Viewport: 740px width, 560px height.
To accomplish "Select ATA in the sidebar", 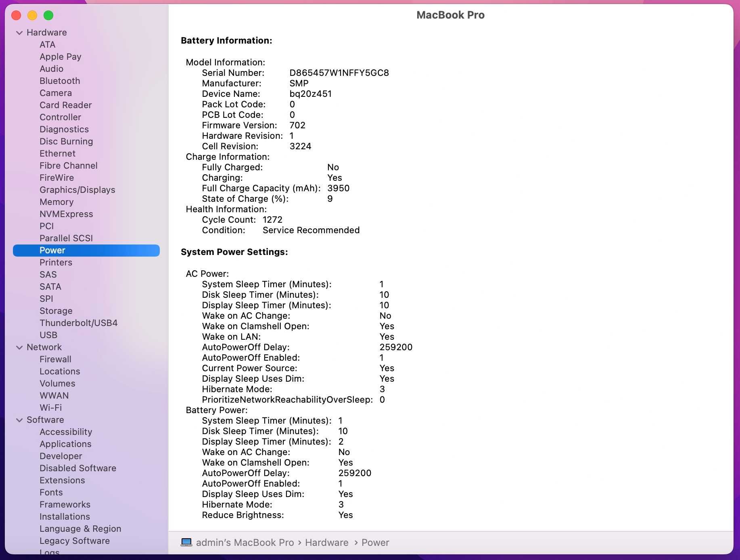I will pyautogui.click(x=48, y=45).
